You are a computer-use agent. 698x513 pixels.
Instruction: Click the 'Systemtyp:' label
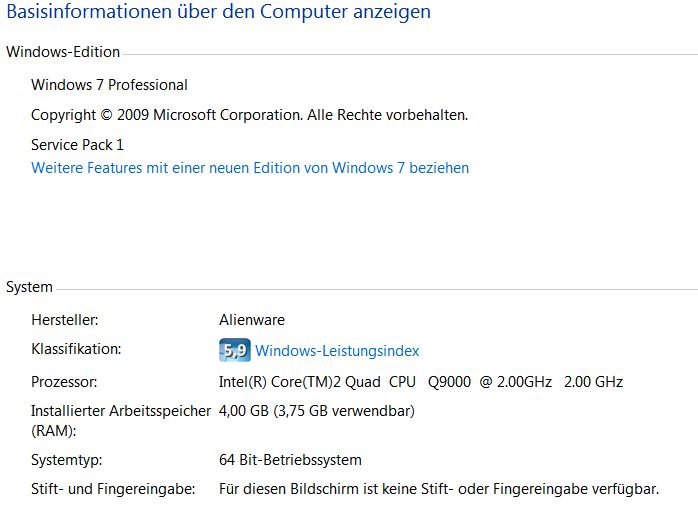click(x=67, y=460)
